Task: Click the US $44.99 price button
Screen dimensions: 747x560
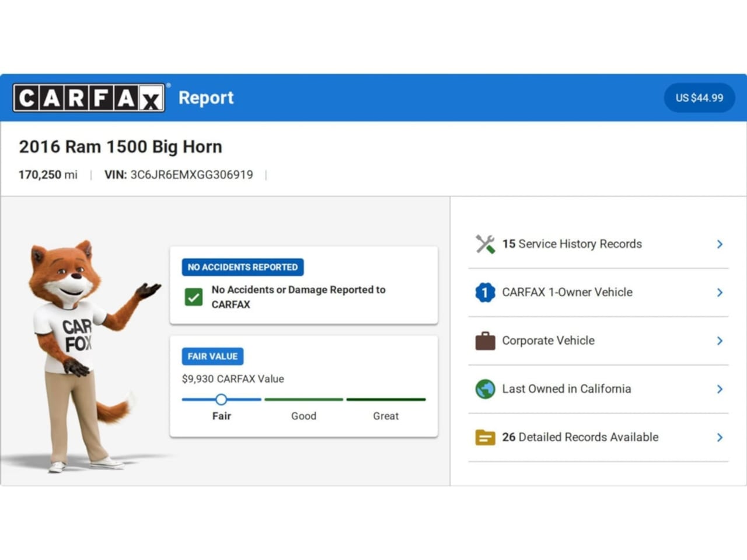Action: (699, 98)
